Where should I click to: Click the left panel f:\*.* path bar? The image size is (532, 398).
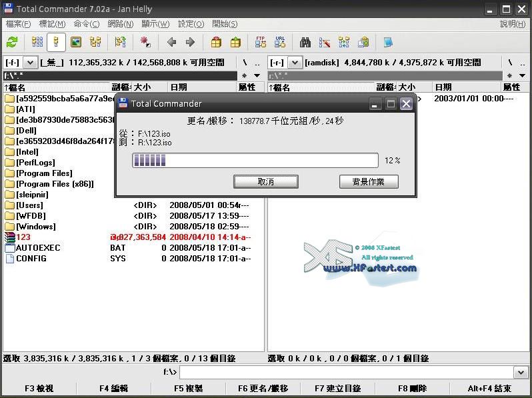(x=120, y=75)
